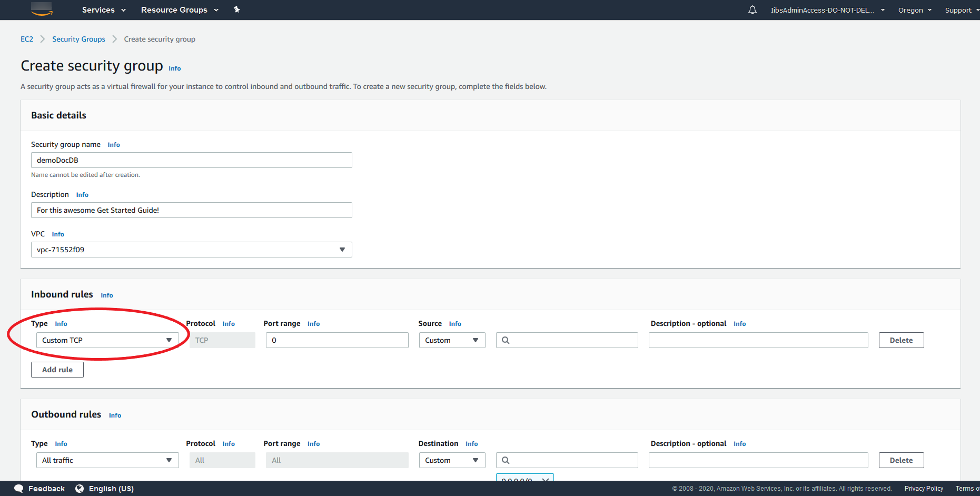Open the Services menu
The image size is (980, 496).
[103, 10]
